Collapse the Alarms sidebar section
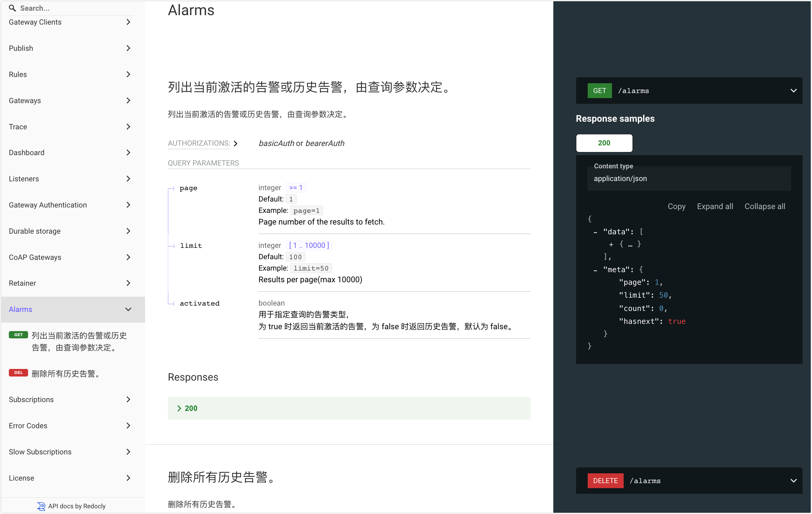 click(128, 309)
